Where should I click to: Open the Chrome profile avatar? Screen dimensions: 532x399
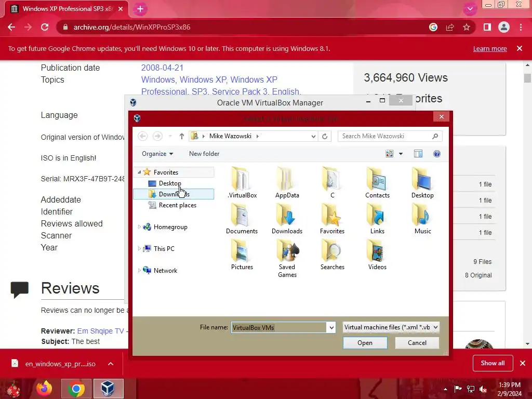point(504,27)
